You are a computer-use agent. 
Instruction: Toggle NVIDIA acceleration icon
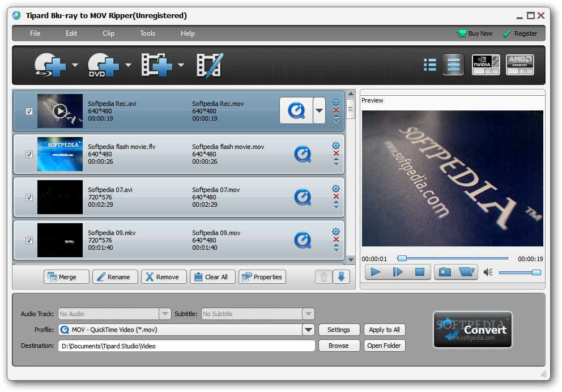coord(486,65)
